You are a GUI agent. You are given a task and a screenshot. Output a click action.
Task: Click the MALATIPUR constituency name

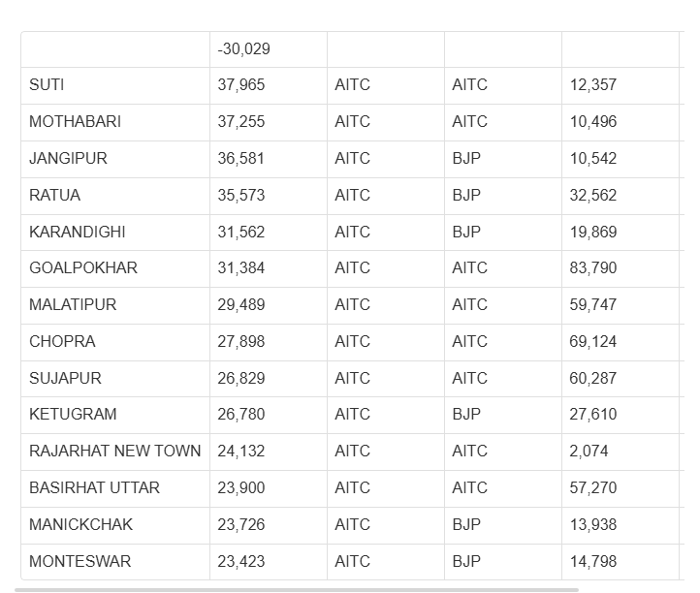coord(73,305)
